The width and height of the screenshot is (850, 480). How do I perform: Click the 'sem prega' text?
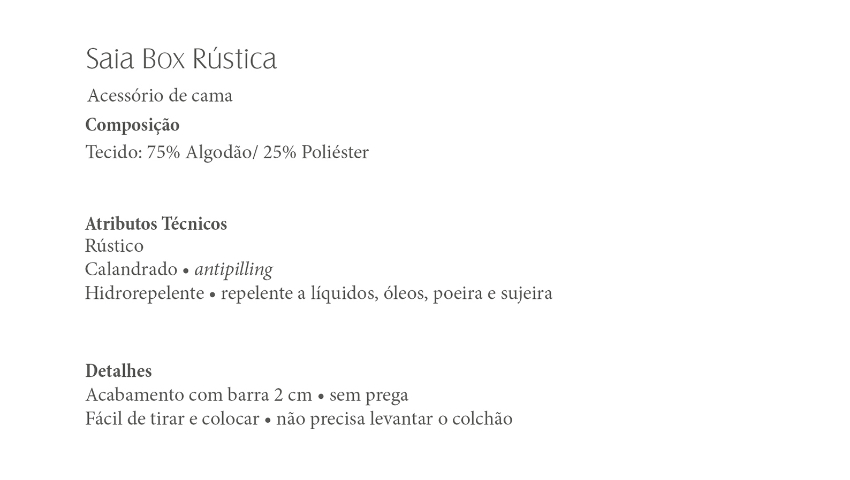coord(369,395)
